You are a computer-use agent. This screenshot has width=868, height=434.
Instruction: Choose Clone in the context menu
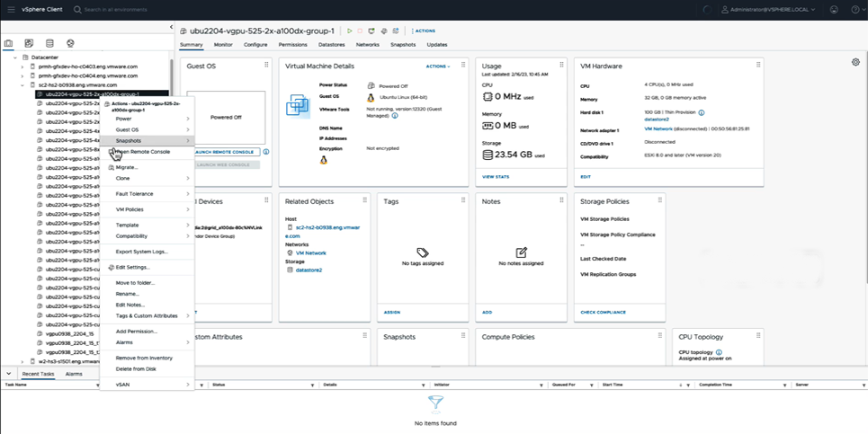148,178
